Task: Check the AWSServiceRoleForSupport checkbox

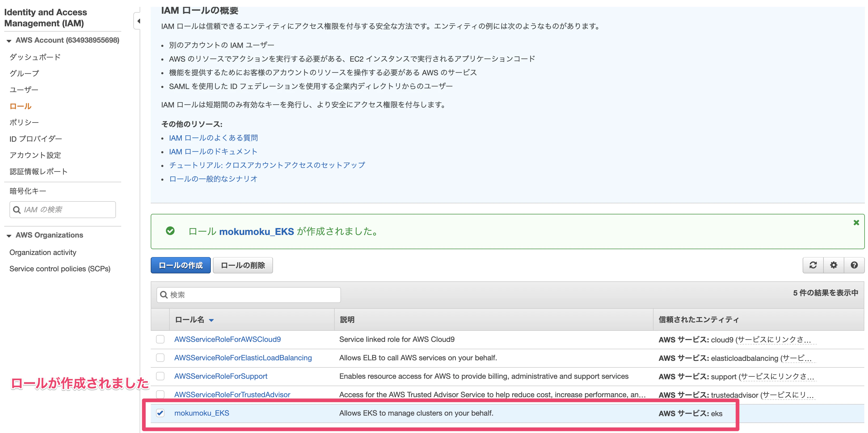Action: click(160, 376)
